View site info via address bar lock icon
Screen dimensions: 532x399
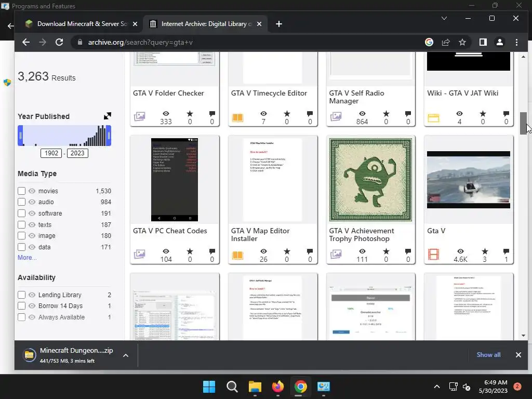point(80,42)
